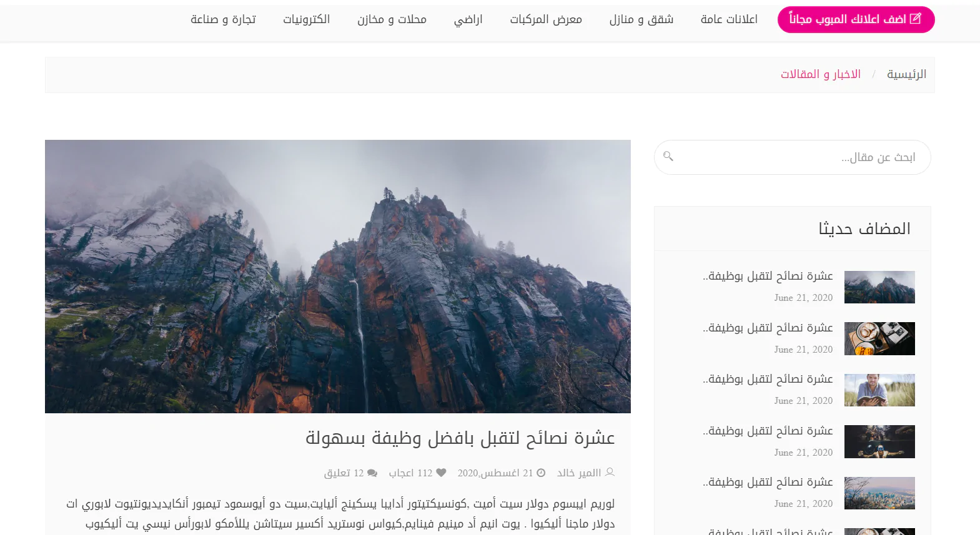Image resolution: width=980 pixels, height=535 pixels.
Task: Click the comments bubble icon near 12 تعليق
Action: pos(372,473)
